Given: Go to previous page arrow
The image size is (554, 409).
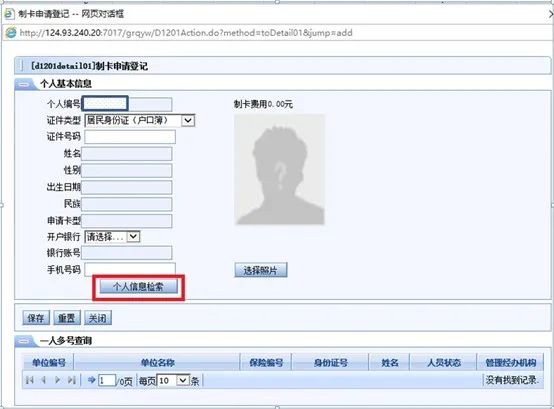Looking at the screenshot, I should pyautogui.click(x=44, y=380).
